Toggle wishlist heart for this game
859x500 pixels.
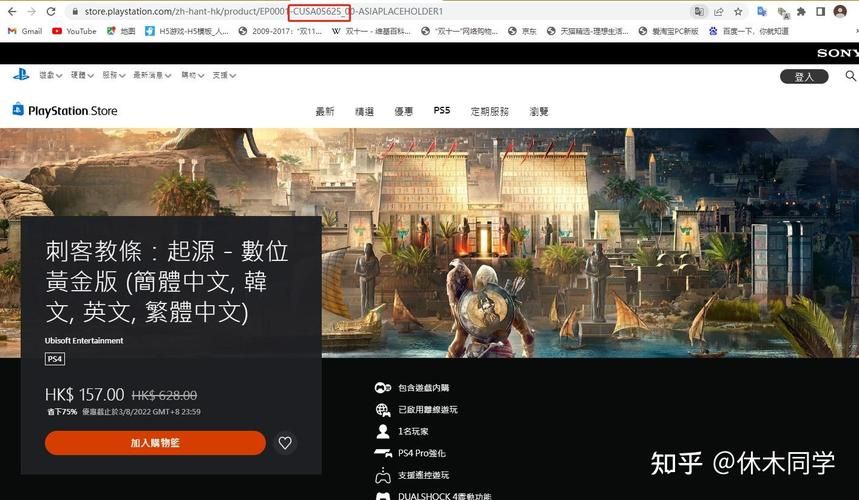pyautogui.click(x=285, y=442)
